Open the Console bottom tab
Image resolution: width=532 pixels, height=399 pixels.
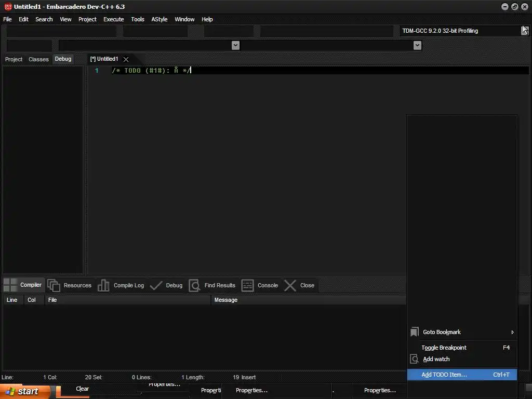[260, 285]
